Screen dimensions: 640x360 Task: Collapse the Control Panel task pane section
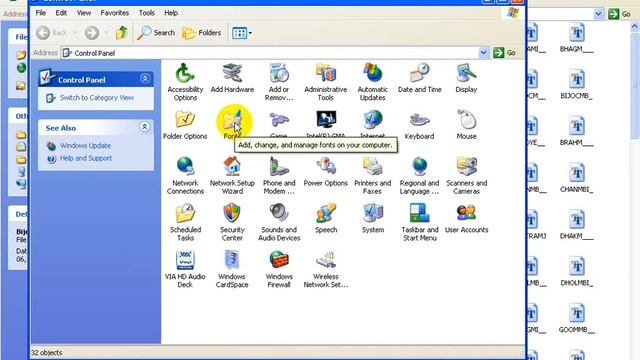145,79
